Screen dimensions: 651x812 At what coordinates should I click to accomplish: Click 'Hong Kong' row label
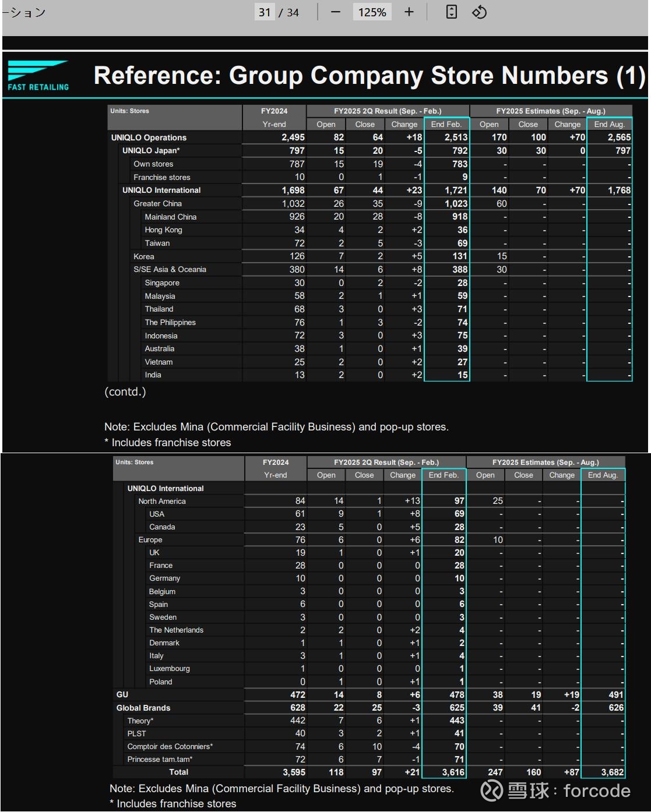pos(164,230)
